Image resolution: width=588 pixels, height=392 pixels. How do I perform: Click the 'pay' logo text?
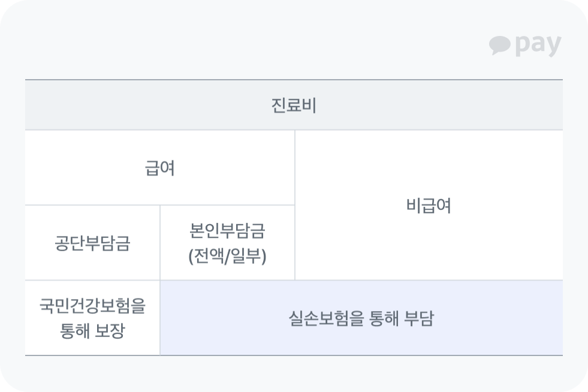(538, 46)
